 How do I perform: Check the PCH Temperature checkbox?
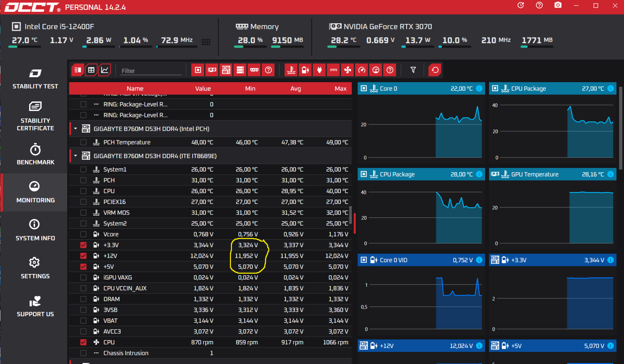pyautogui.click(x=83, y=142)
